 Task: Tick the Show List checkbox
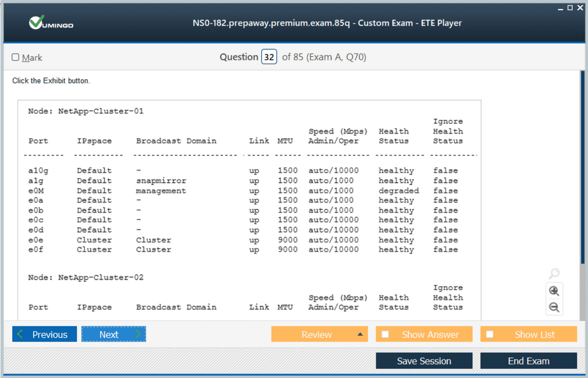coord(490,334)
